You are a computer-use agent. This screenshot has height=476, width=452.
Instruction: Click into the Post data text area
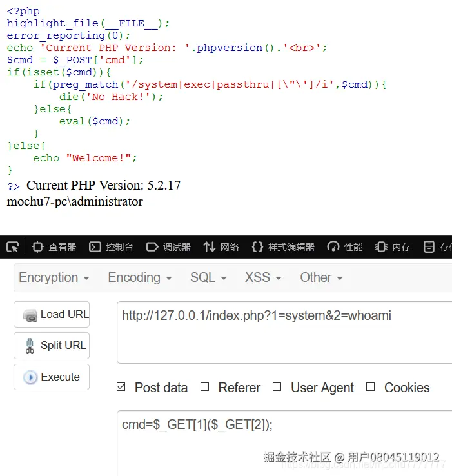[x=284, y=443]
